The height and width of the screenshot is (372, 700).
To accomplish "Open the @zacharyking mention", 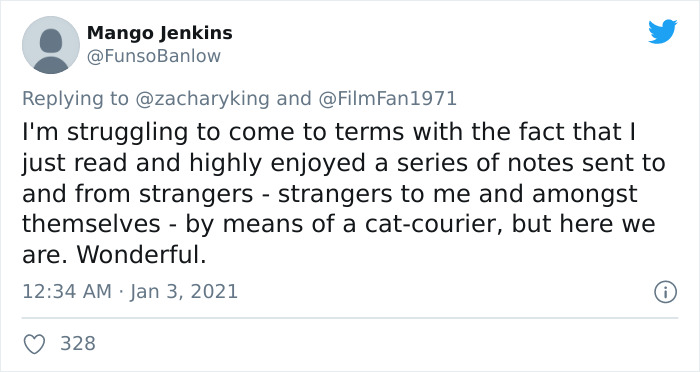I will tap(202, 99).
